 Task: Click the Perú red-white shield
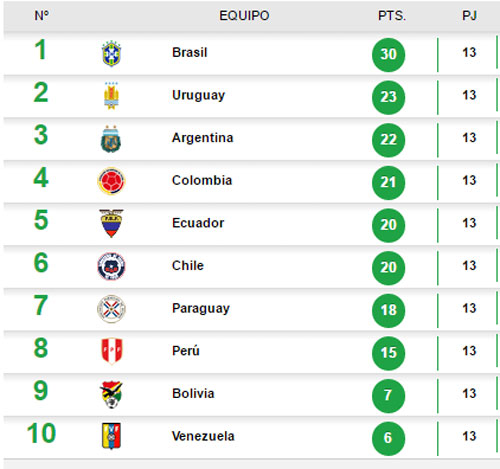[112, 351]
